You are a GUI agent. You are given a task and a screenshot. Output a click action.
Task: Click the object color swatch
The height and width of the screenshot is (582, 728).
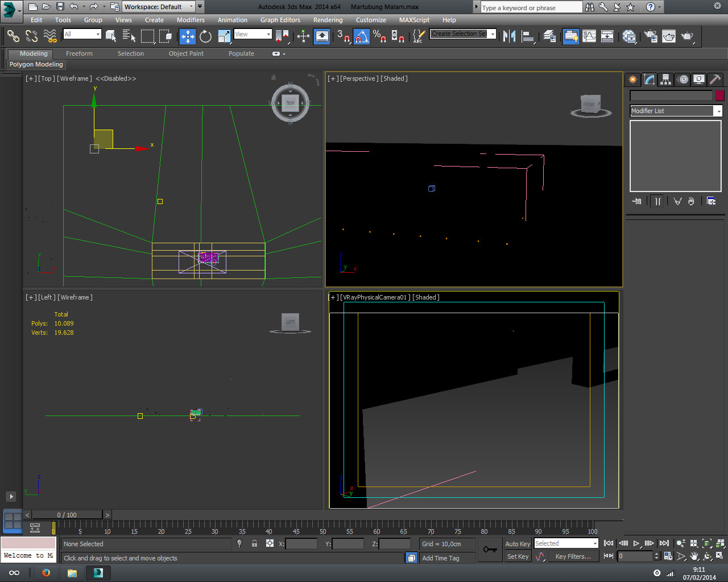[x=719, y=95]
